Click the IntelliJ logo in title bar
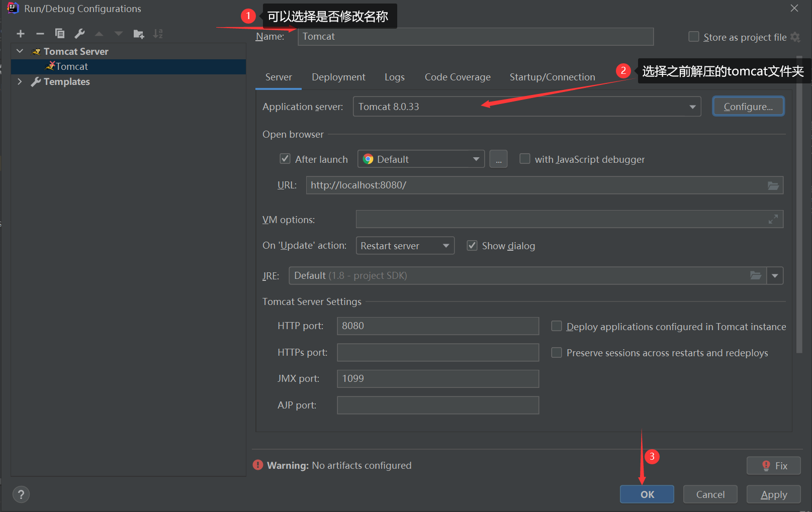The image size is (812, 512). [x=13, y=8]
